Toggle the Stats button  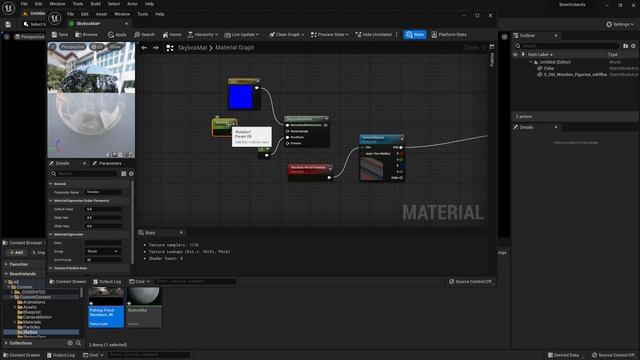click(x=415, y=35)
